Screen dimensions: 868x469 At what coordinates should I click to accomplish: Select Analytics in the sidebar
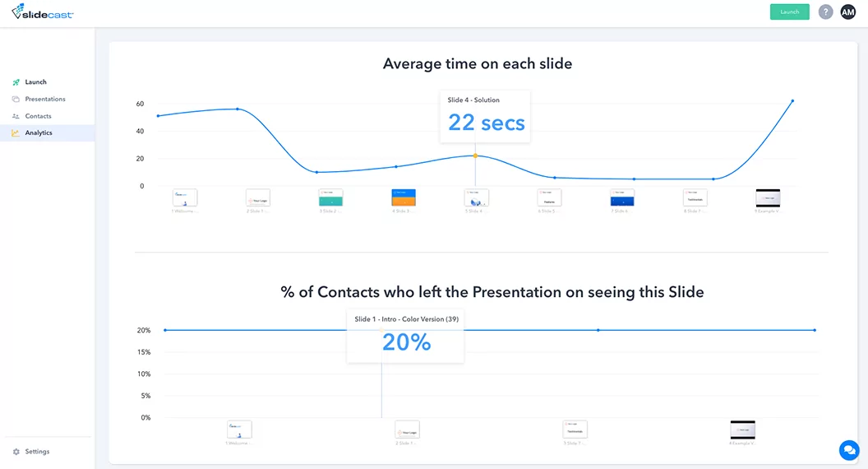point(39,133)
